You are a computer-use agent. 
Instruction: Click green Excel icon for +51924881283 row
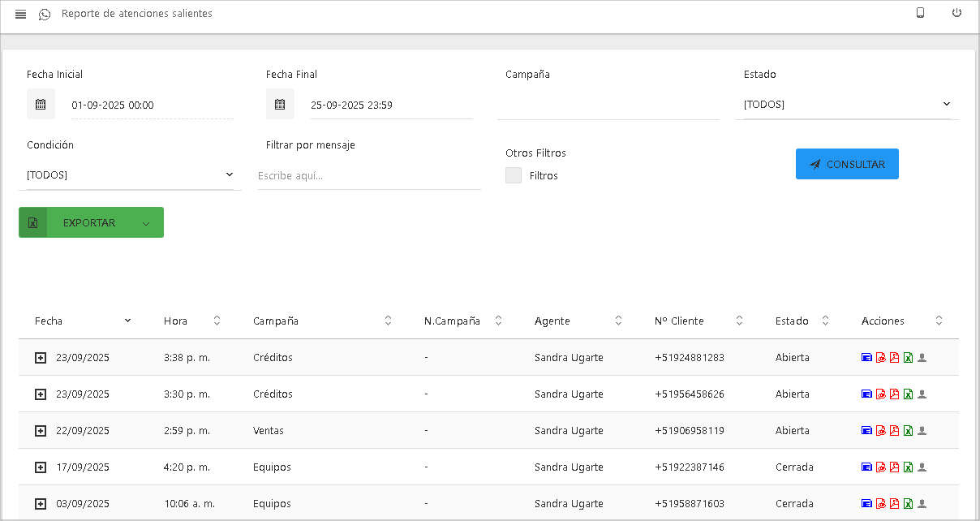pyautogui.click(x=909, y=358)
